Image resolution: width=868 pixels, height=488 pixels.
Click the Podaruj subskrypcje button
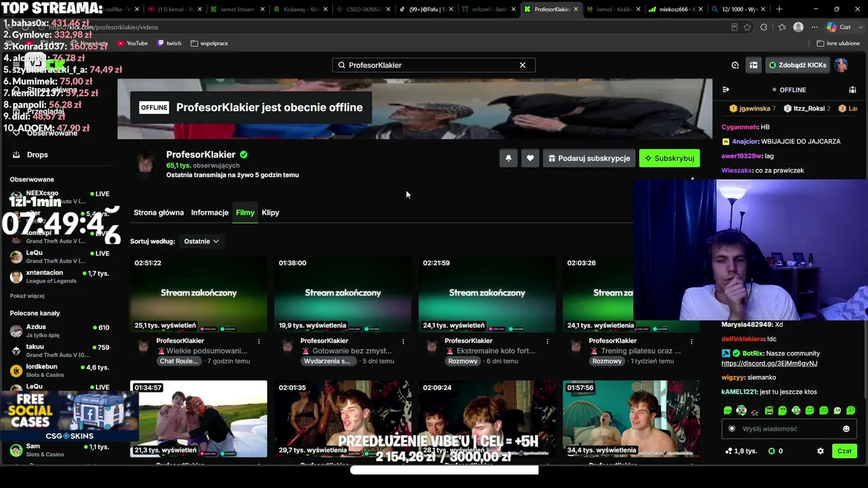pyautogui.click(x=589, y=158)
